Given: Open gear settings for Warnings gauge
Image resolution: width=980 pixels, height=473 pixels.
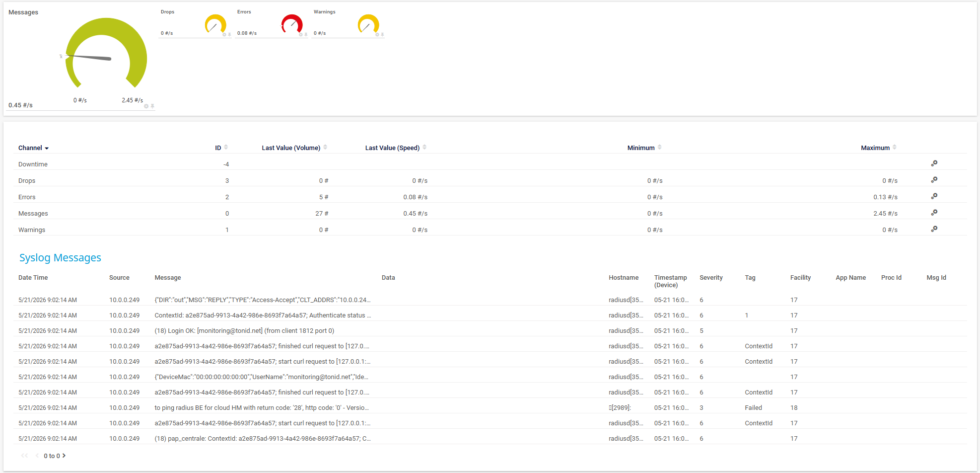Looking at the screenshot, I should coord(377,34).
